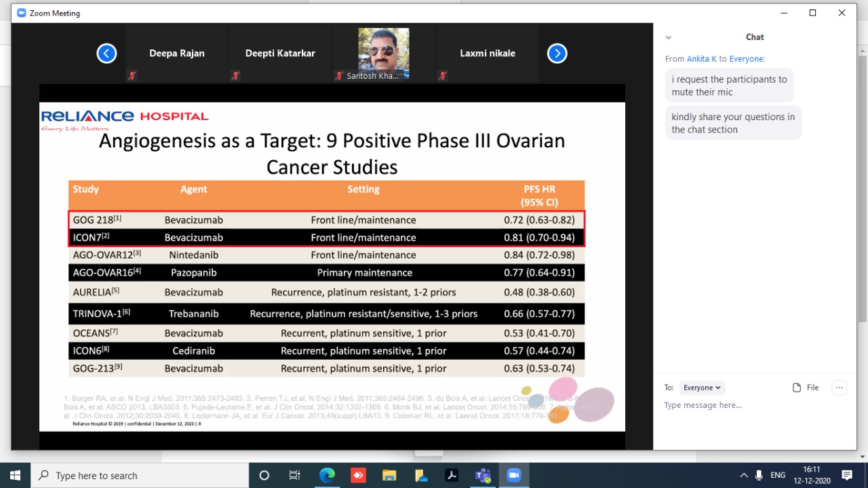868x488 pixels.
Task: Click the 'Ankita K' sender name in chat
Action: coord(702,59)
